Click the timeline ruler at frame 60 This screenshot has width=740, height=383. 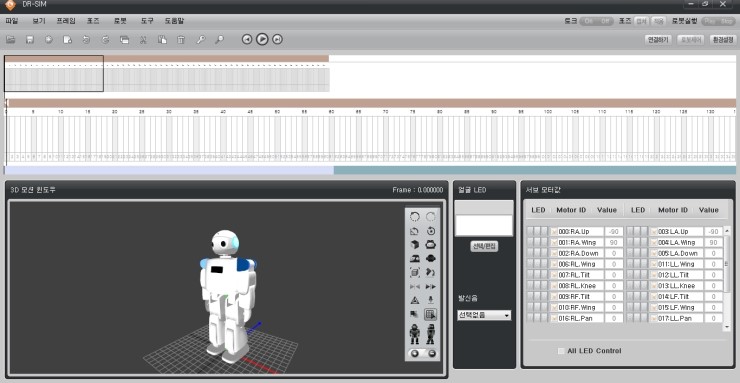(331, 112)
